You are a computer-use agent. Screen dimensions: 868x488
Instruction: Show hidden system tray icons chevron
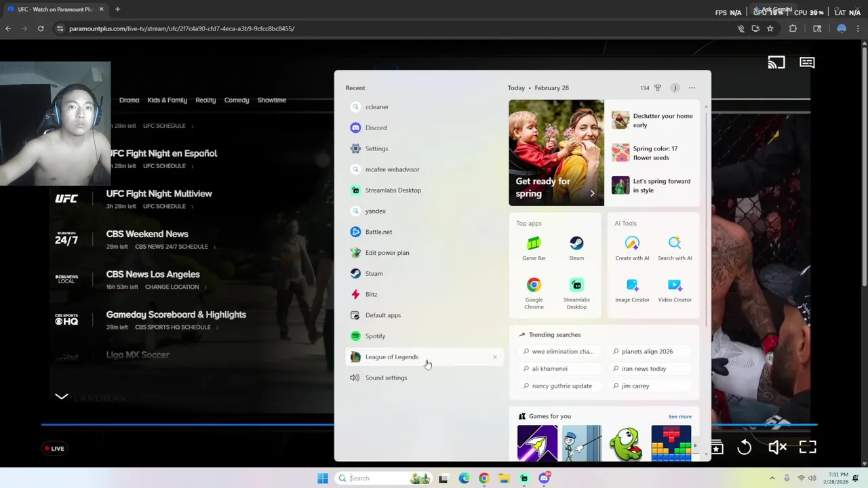click(772, 479)
